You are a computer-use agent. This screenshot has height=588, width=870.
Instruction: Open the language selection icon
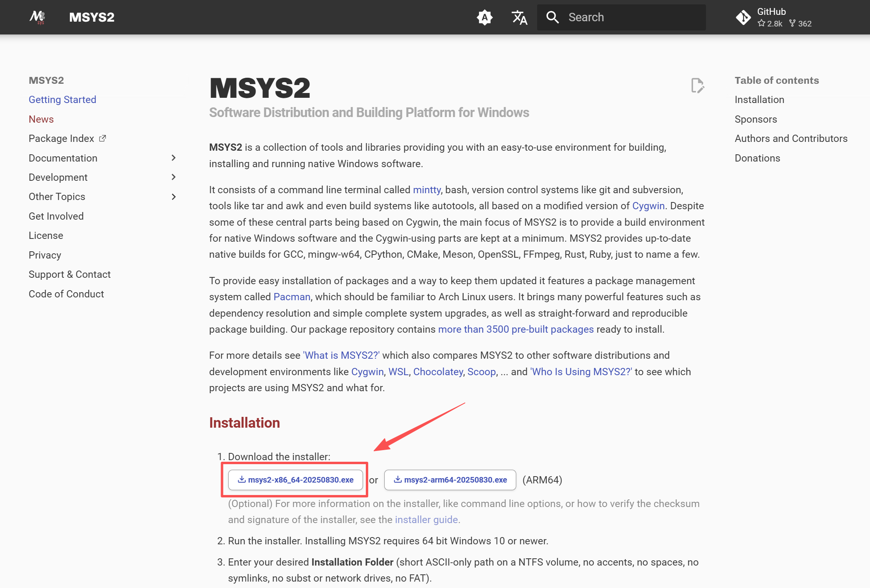tap(519, 17)
